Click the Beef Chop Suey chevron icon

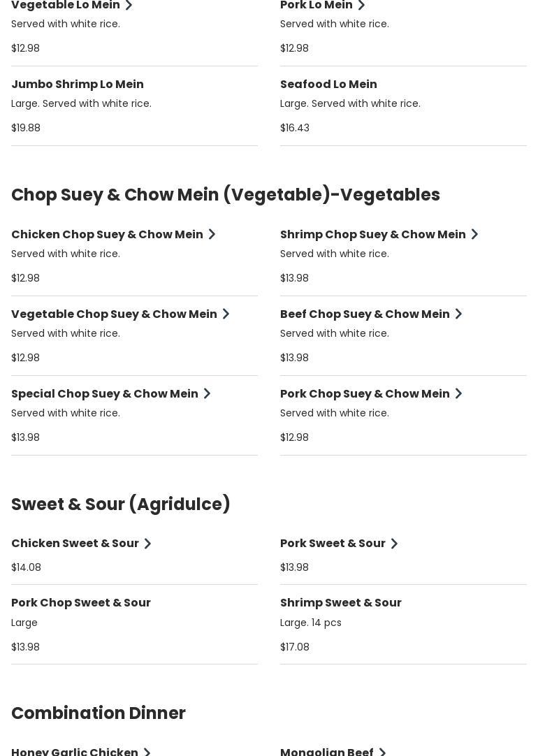[458, 314]
